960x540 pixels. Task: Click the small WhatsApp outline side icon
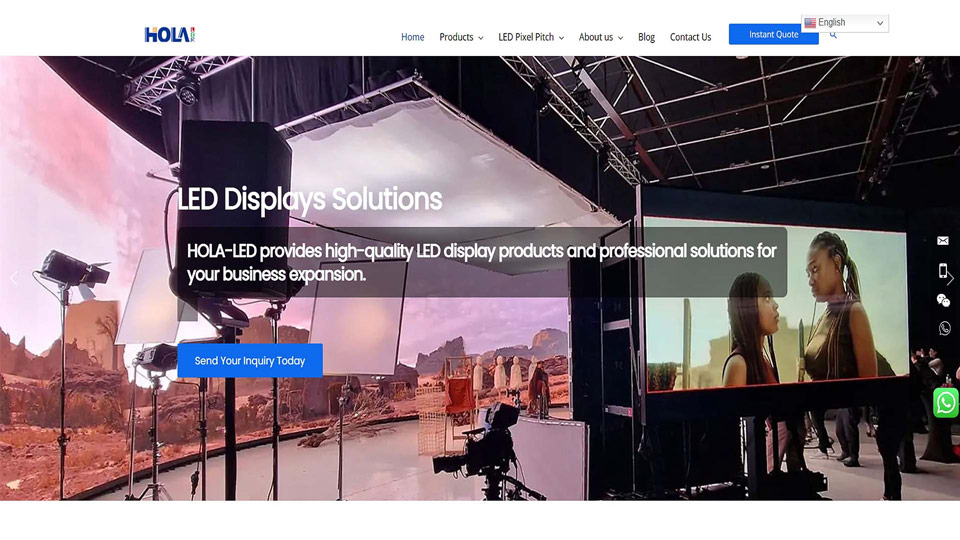tap(945, 328)
